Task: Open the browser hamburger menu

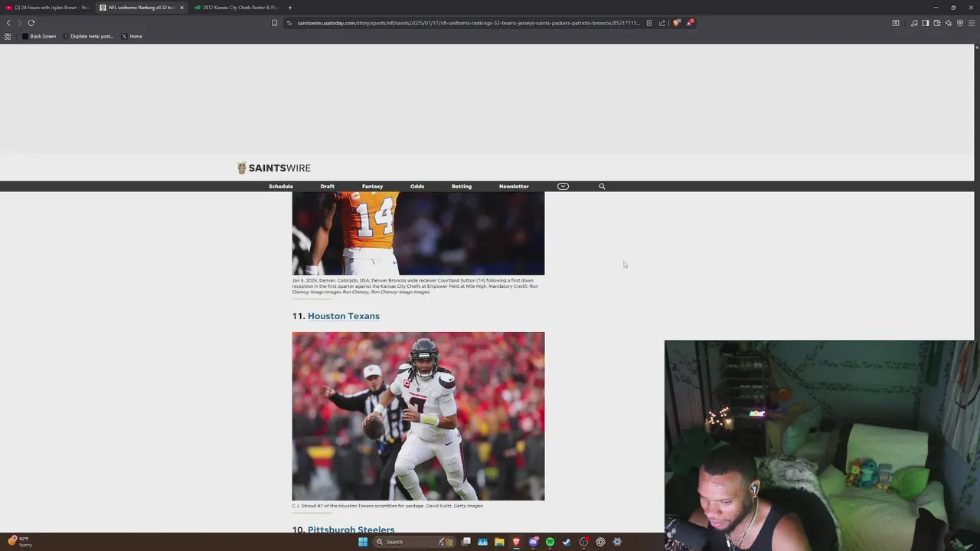Action: tap(972, 23)
